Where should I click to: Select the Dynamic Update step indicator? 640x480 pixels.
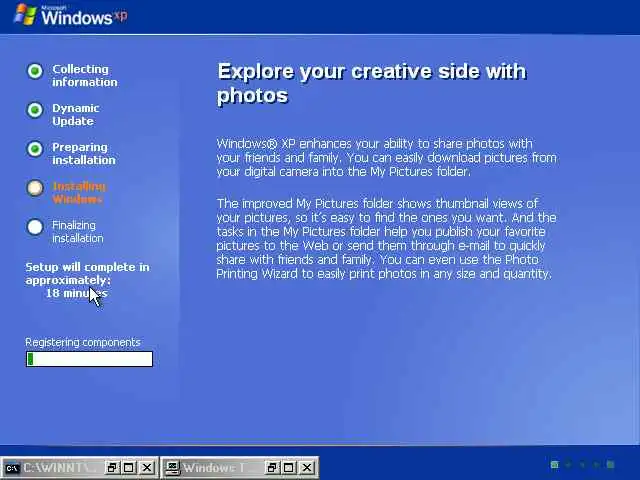(35, 110)
